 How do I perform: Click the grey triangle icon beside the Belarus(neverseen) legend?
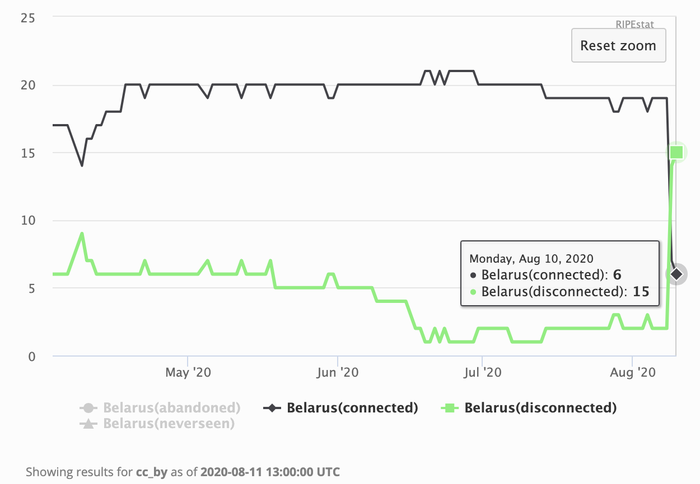88,423
